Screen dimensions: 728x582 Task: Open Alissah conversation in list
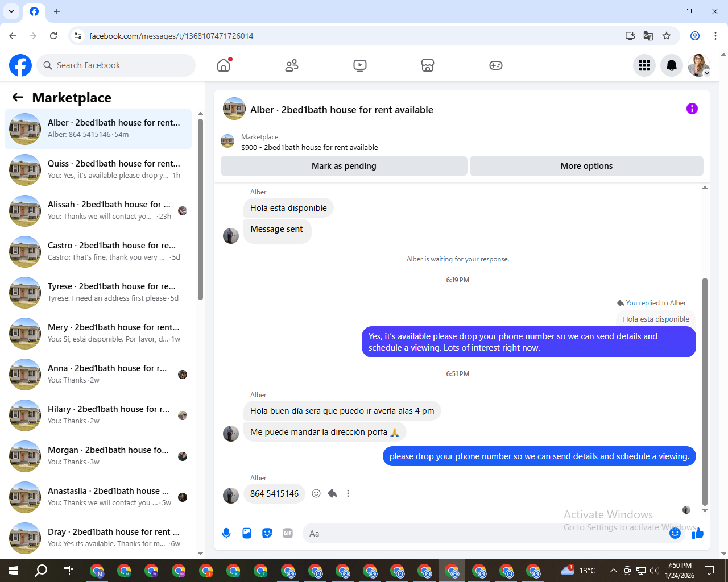click(98, 211)
